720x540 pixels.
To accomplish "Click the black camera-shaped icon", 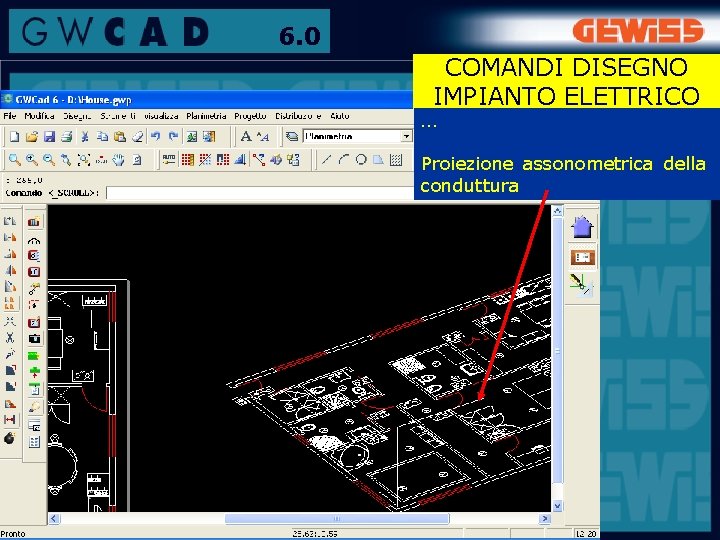I will (34, 339).
